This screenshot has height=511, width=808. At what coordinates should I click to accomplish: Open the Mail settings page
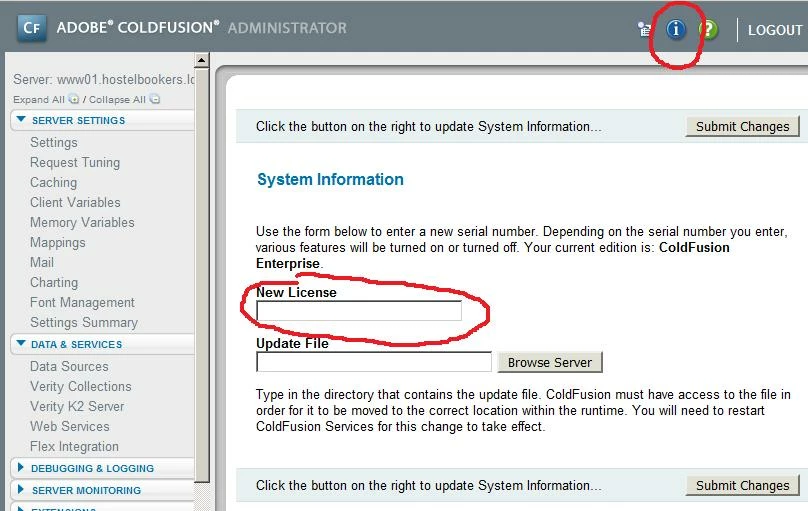tap(42, 262)
